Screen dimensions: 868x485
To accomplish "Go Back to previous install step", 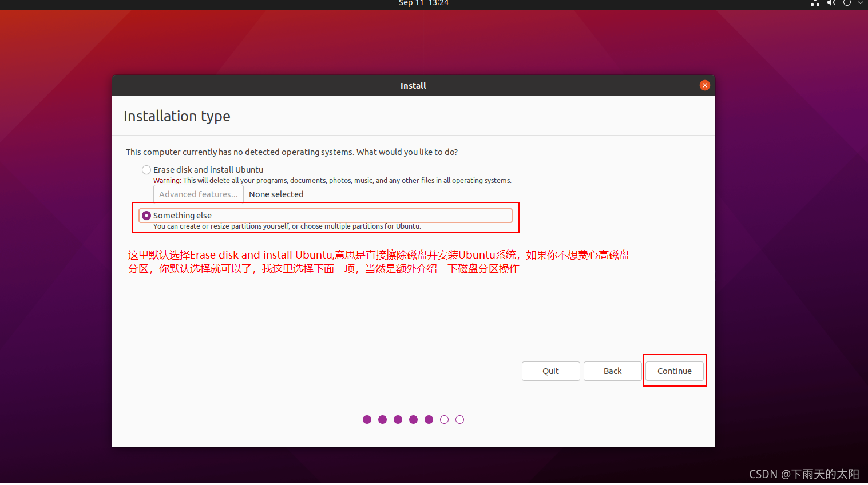I will 612,371.
